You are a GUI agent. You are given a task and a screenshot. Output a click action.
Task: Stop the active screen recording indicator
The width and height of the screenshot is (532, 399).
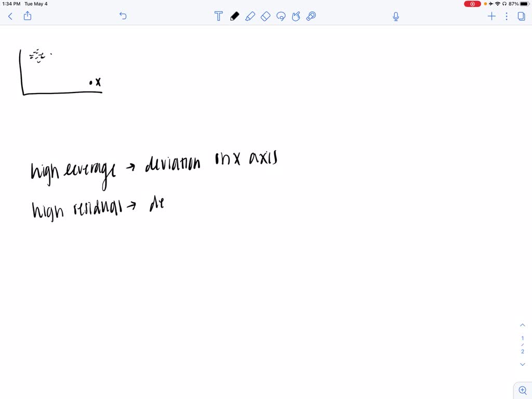pos(472,4)
